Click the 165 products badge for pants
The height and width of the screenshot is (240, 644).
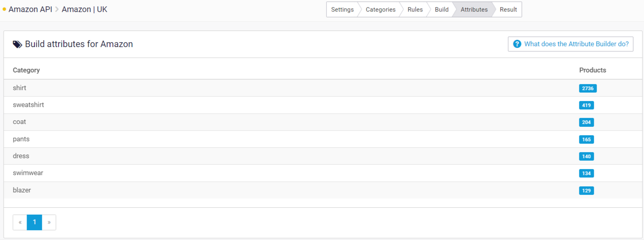click(x=587, y=139)
